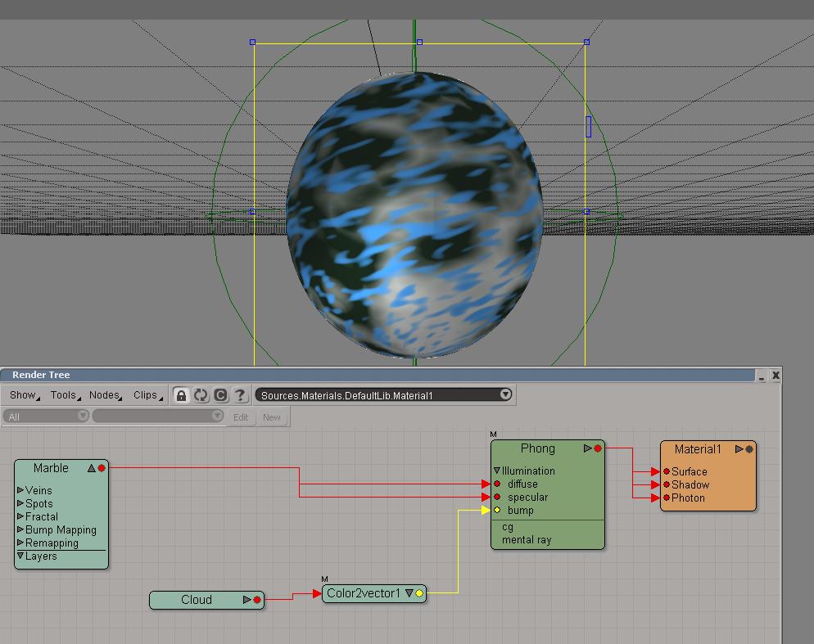Viewport: 814px width, 644px height.
Task: Click the Material1 grey output port
Action: [x=749, y=449]
